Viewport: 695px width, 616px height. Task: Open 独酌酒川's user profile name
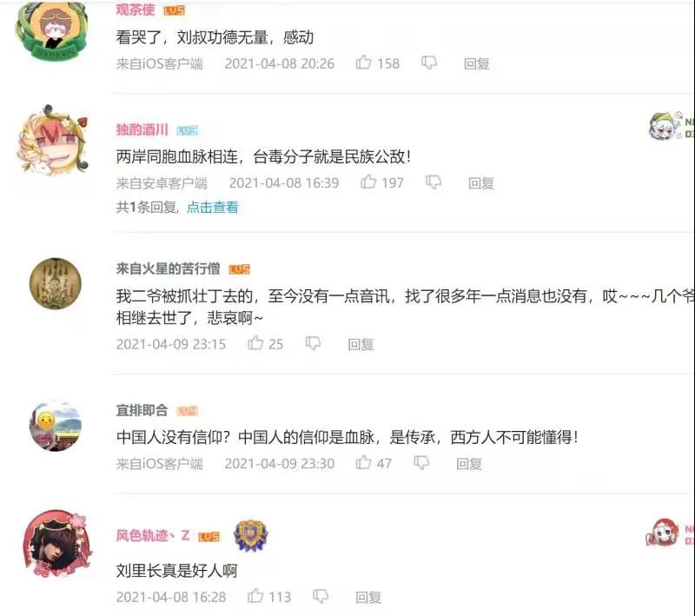point(142,129)
